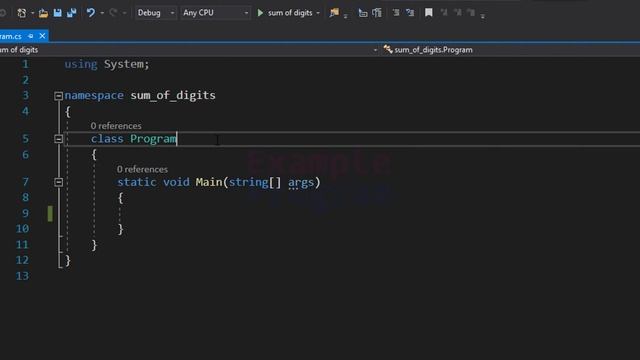Collapse the namespace sum_of_digits block
640x360 pixels.
tap(58, 96)
